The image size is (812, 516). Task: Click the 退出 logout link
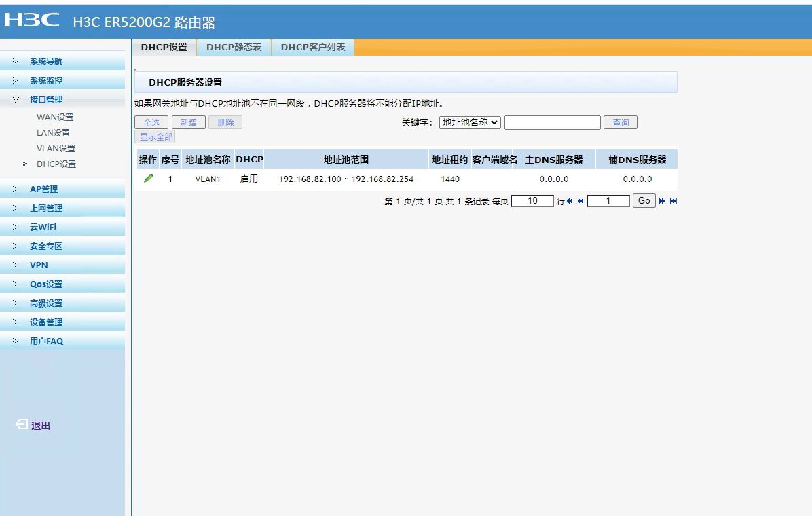point(40,426)
